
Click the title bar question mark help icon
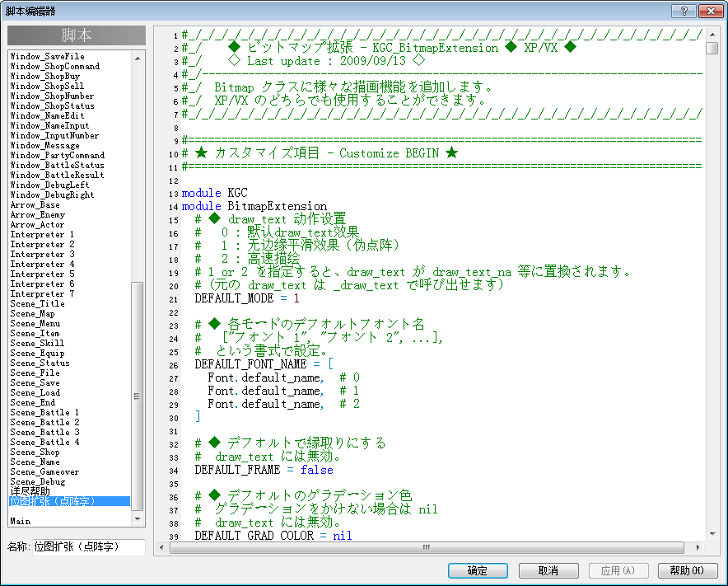coord(684,11)
